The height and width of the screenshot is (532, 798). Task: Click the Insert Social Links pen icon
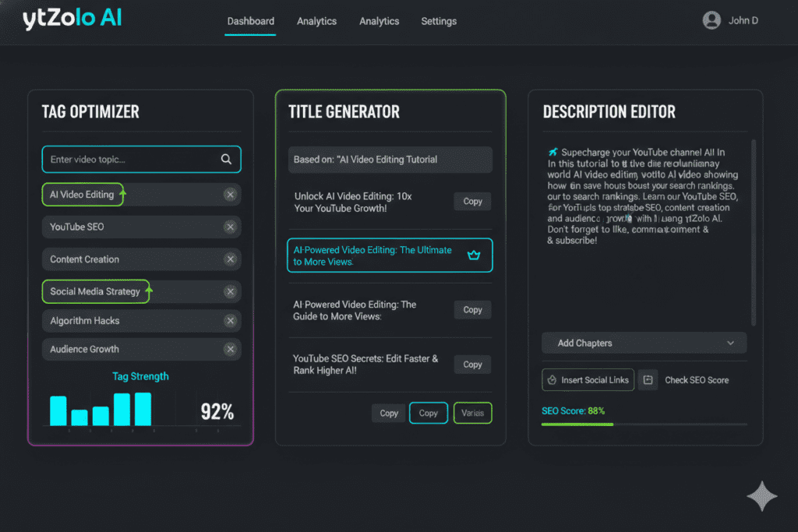click(x=553, y=379)
